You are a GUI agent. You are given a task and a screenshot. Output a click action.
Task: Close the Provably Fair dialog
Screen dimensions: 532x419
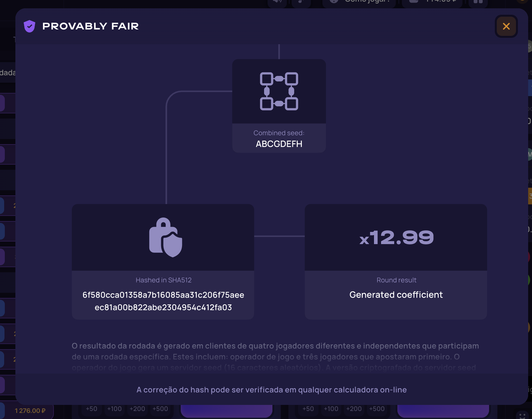point(506,26)
